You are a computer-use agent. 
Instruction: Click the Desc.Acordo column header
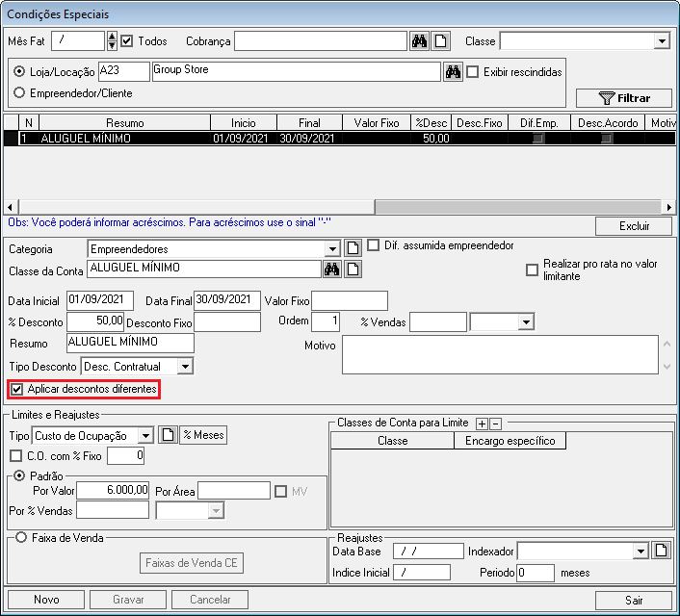pos(608,123)
